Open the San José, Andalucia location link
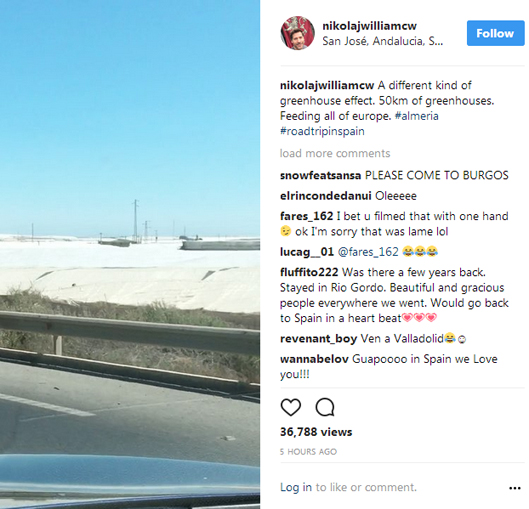529x509 pixels. pos(382,41)
